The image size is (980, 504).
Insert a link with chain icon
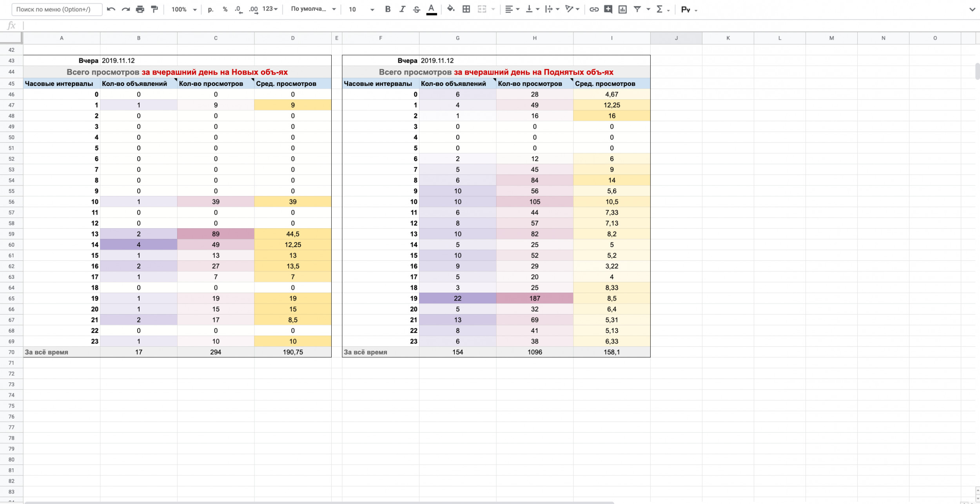pyautogui.click(x=594, y=9)
